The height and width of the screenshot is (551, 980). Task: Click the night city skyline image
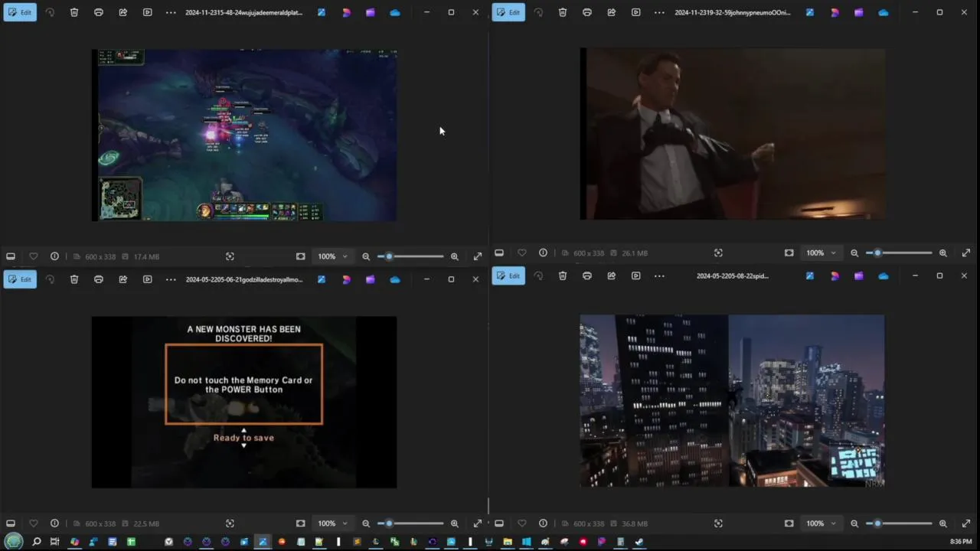point(732,401)
